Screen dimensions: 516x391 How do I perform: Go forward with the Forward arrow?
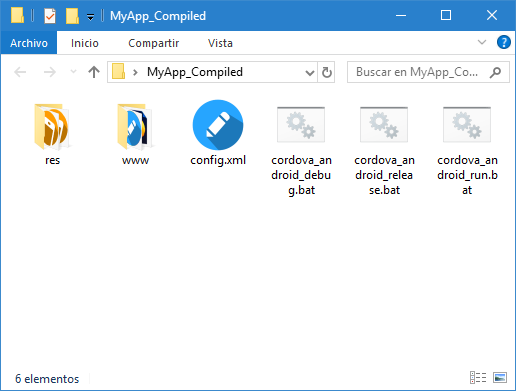[50, 72]
